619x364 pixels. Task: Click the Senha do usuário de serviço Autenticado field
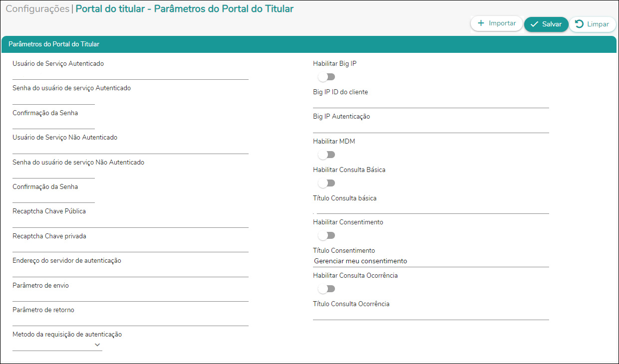(x=53, y=99)
